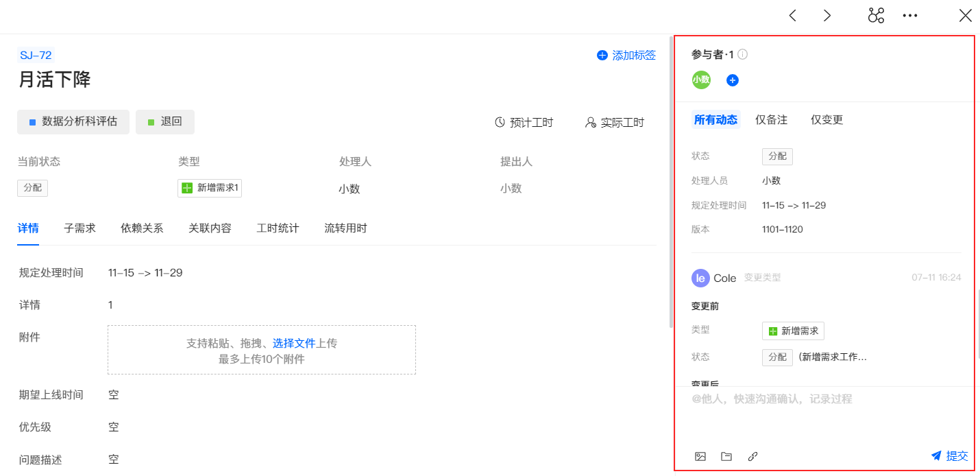Switch to the 子需求 tab
The image size is (980, 476).
pyautogui.click(x=79, y=228)
